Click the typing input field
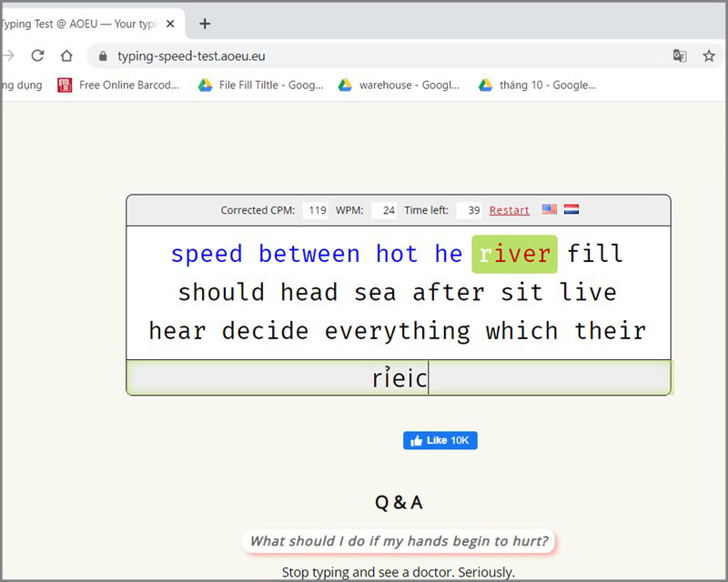This screenshot has width=728, height=582. pos(399,377)
